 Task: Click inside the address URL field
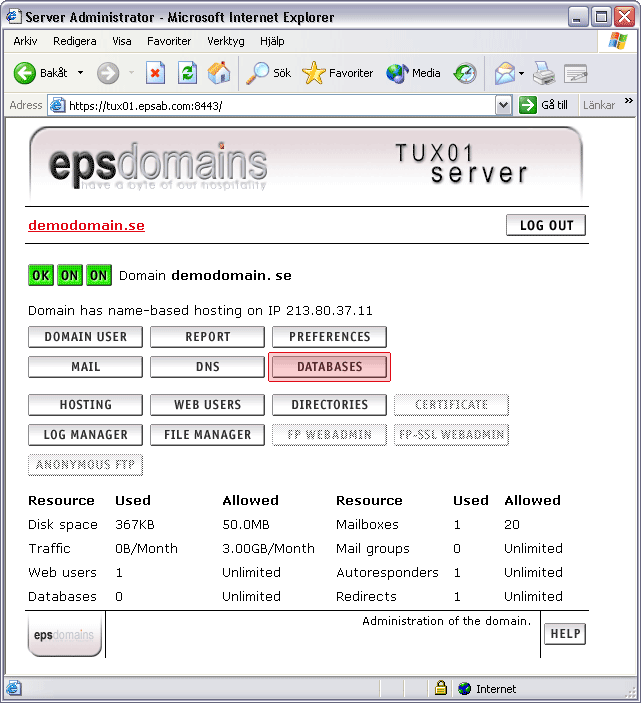pos(280,105)
